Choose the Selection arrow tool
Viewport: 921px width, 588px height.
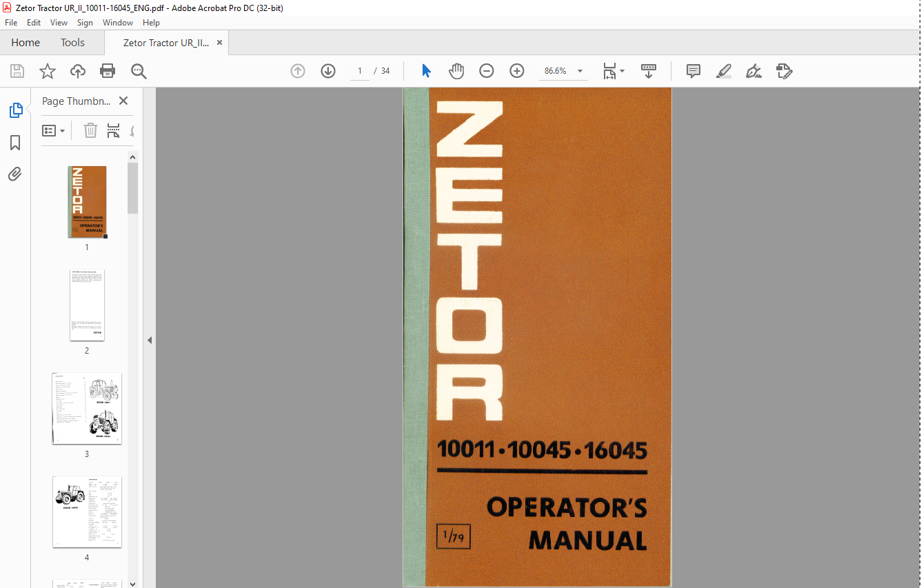click(x=426, y=71)
